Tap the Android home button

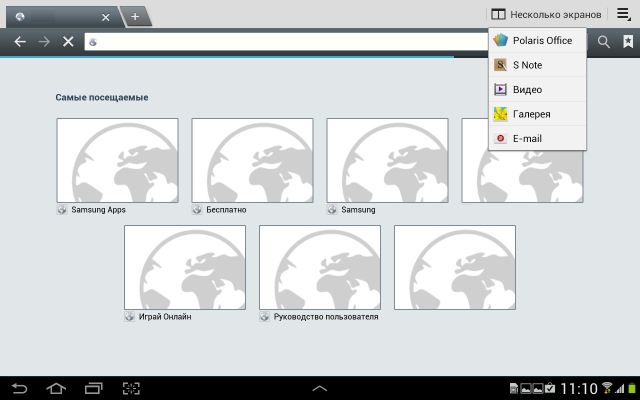56,388
